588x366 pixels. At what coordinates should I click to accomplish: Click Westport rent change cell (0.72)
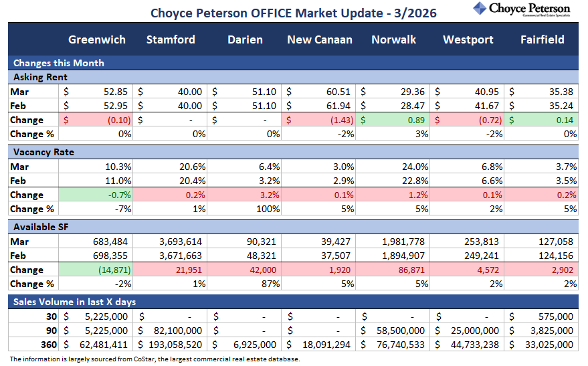(467, 120)
